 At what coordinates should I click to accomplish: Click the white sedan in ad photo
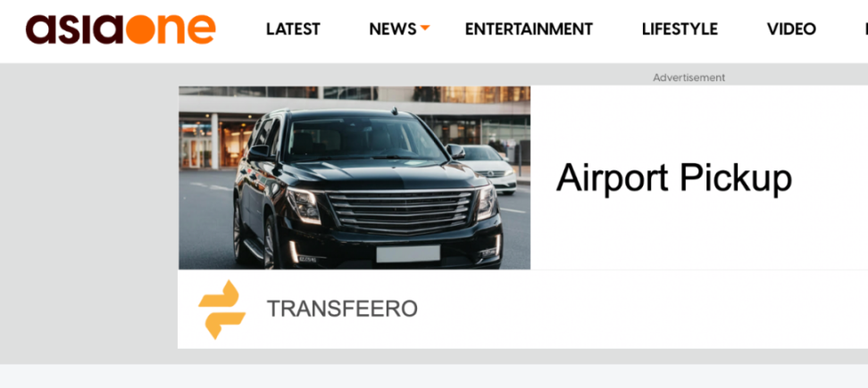pos(490,169)
